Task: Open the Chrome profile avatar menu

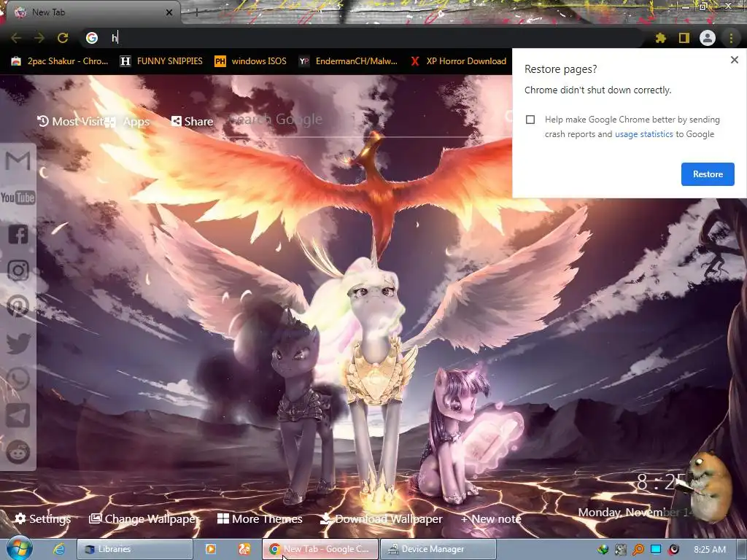Action: point(708,38)
